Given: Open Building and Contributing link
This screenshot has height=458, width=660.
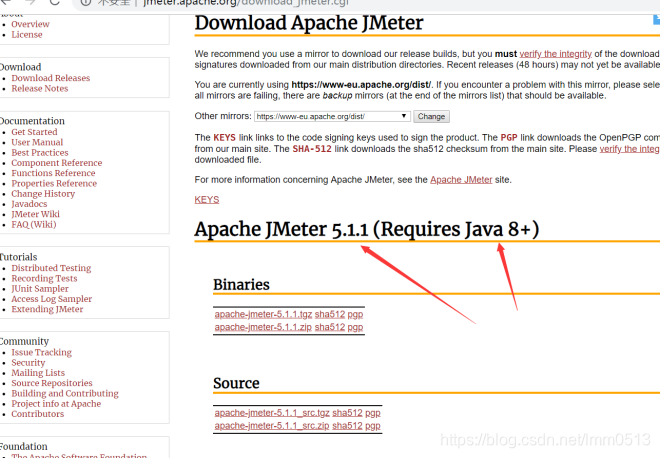Looking at the screenshot, I should point(65,393).
